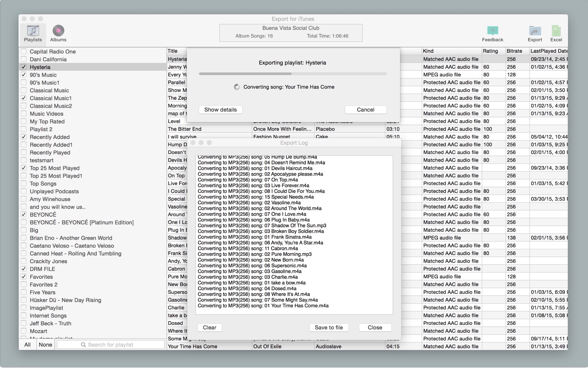Tick the Amy Winehouse playlist checkbox

(x=24, y=199)
